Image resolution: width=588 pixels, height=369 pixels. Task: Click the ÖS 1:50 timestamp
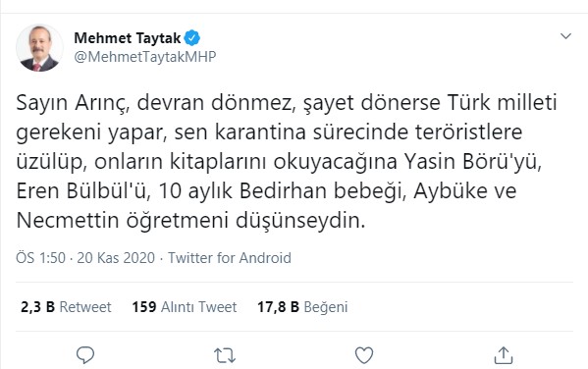(x=40, y=258)
